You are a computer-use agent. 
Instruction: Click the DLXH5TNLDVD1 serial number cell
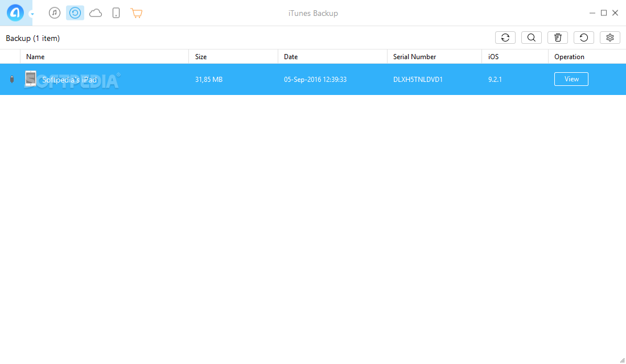pyautogui.click(x=418, y=80)
